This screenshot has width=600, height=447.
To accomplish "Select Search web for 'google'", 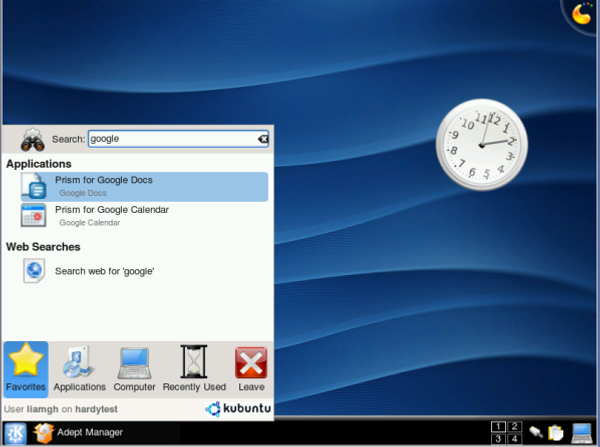I will pyautogui.click(x=144, y=271).
